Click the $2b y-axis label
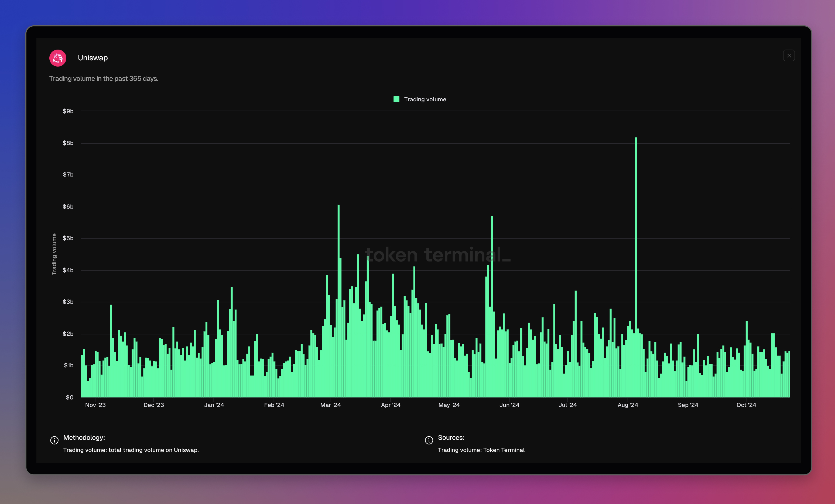 68,334
